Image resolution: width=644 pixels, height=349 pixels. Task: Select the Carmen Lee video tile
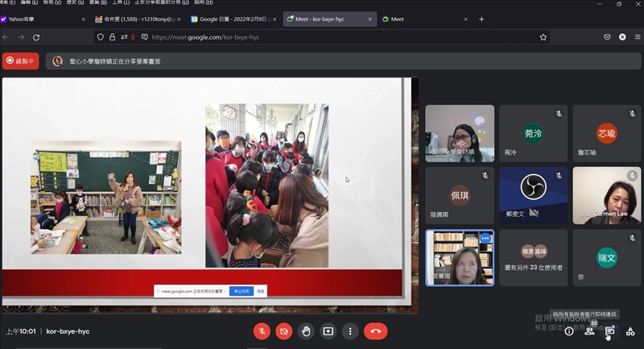coord(606,195)
